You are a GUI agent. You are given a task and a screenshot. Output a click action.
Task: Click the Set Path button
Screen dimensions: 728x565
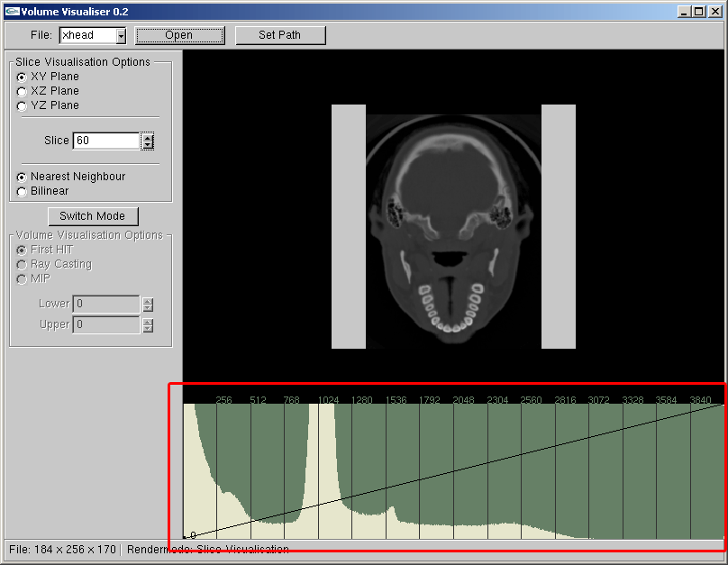pos(279,35)
